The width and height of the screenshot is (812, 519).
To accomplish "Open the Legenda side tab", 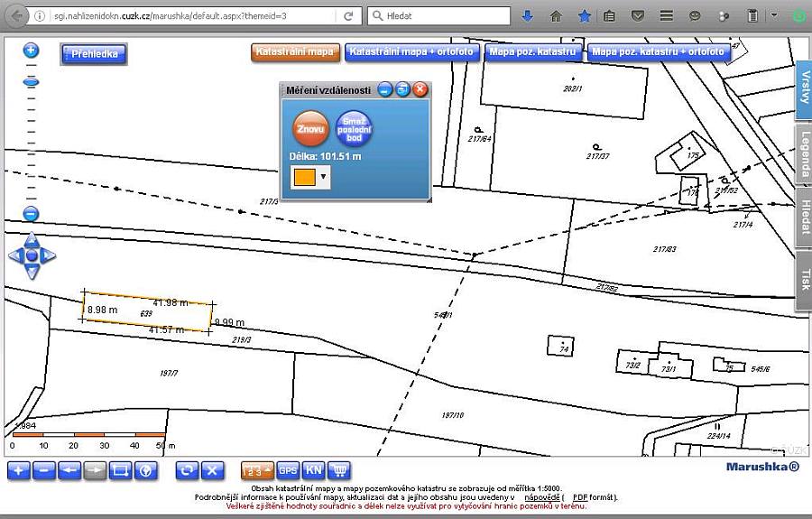I will [802, 153].
